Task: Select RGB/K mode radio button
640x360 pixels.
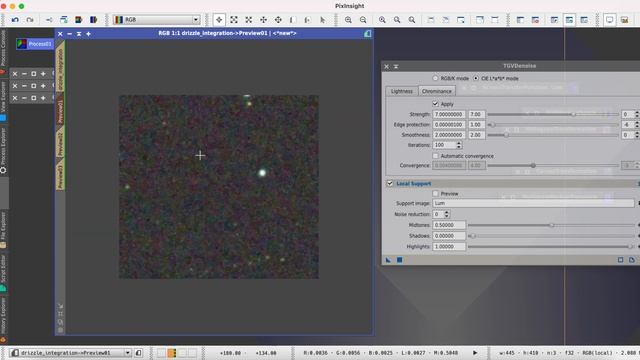Action: pyautogui.click(x=436, y=78)
